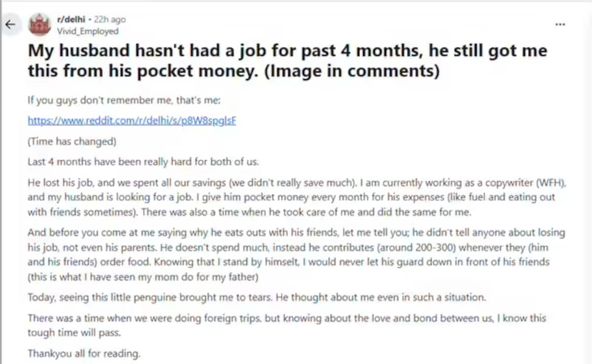Image resolution: width=592 pixels, height=364 pixels.
Task: Click the "Thankyou all for reading." line
Action: point(84,353)
